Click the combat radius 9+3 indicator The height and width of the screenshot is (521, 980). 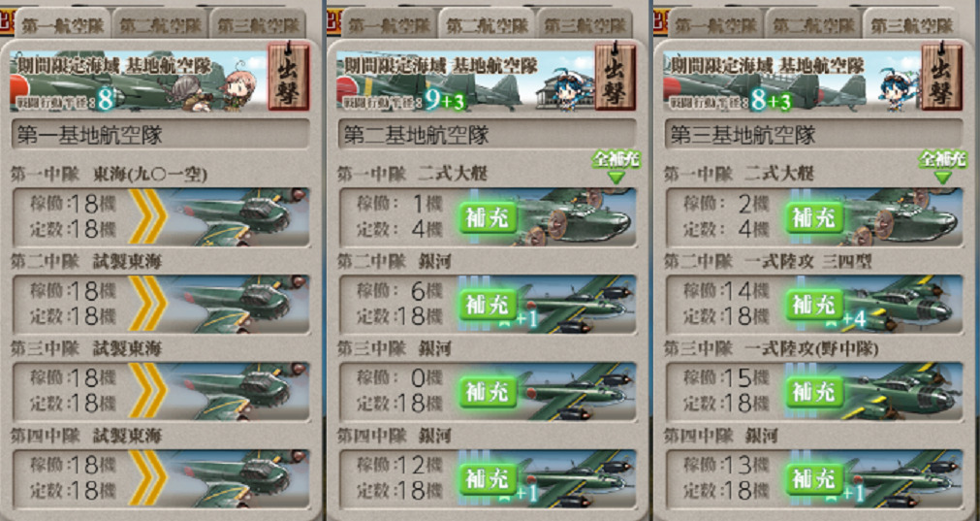(444, 101)
